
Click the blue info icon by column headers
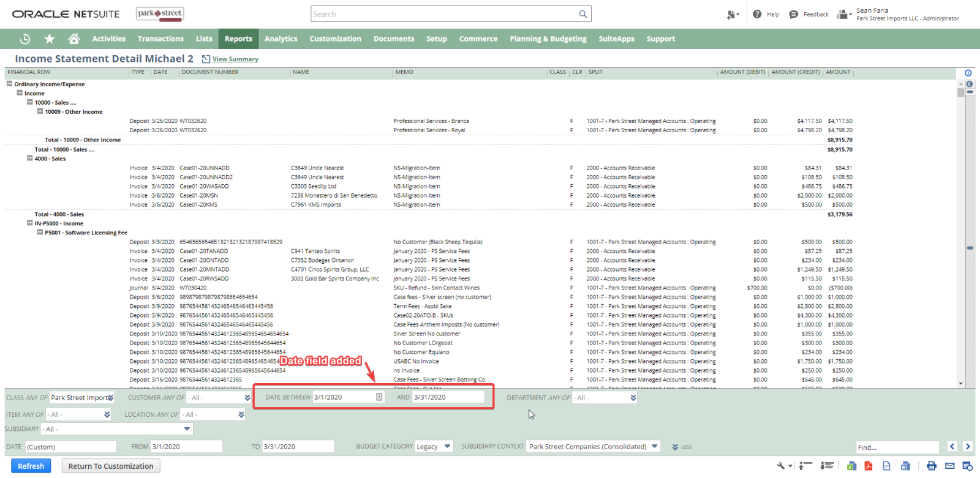[968, 73]
